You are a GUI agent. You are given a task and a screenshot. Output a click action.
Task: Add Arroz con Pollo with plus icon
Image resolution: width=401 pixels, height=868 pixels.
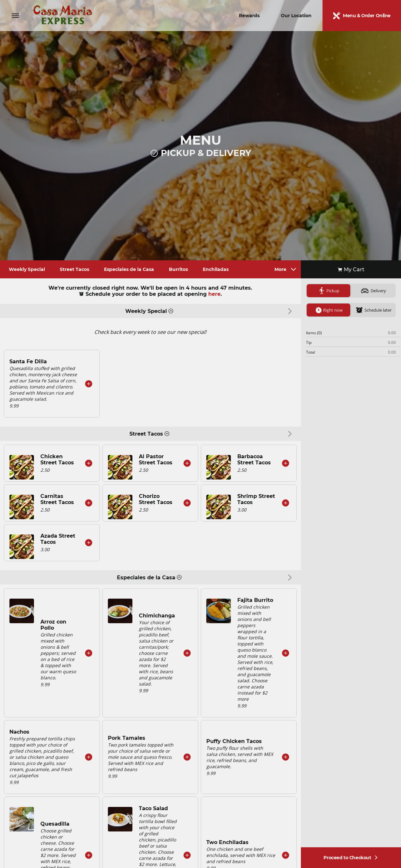89,653
